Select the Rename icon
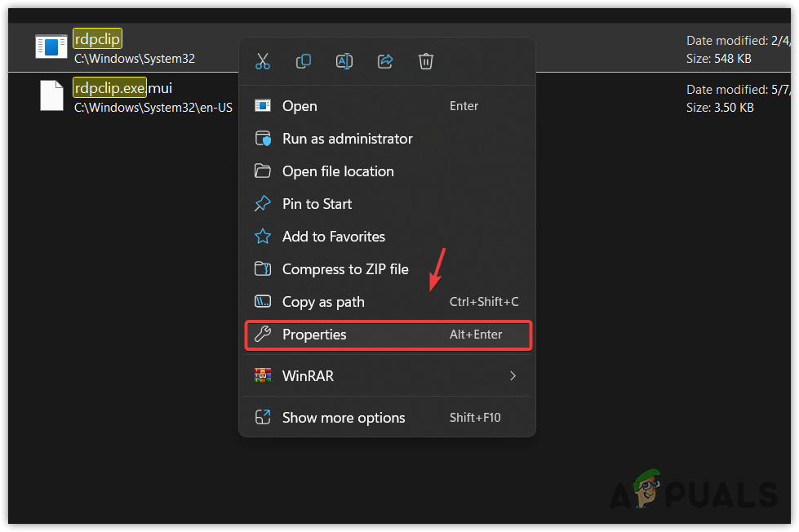 tap(344, 61)
